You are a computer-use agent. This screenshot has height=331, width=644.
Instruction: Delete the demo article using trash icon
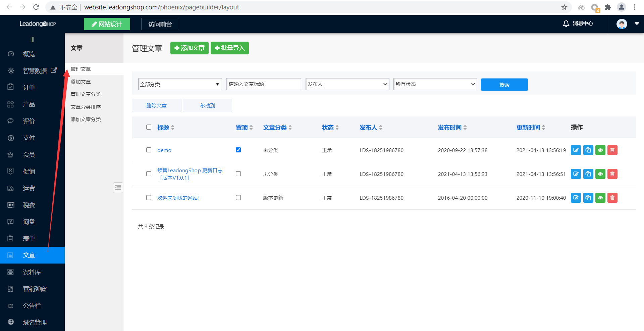612,150
